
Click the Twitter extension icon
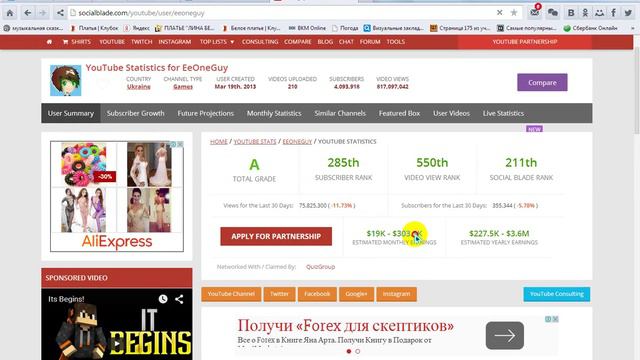tap(628, 13)
